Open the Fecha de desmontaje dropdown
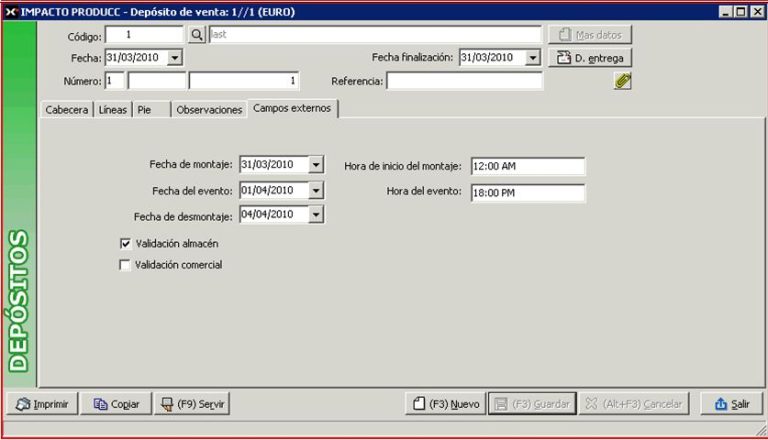 point(316,214)
